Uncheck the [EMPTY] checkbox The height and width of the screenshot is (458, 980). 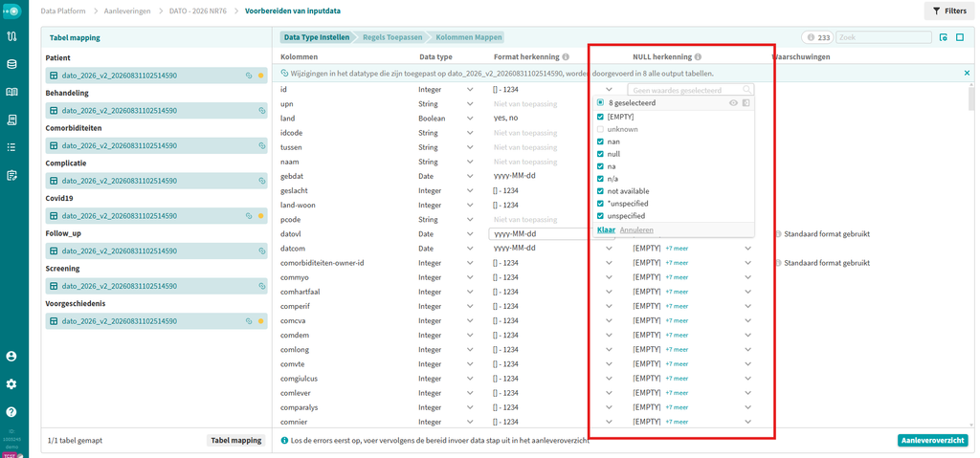(601, 117)
